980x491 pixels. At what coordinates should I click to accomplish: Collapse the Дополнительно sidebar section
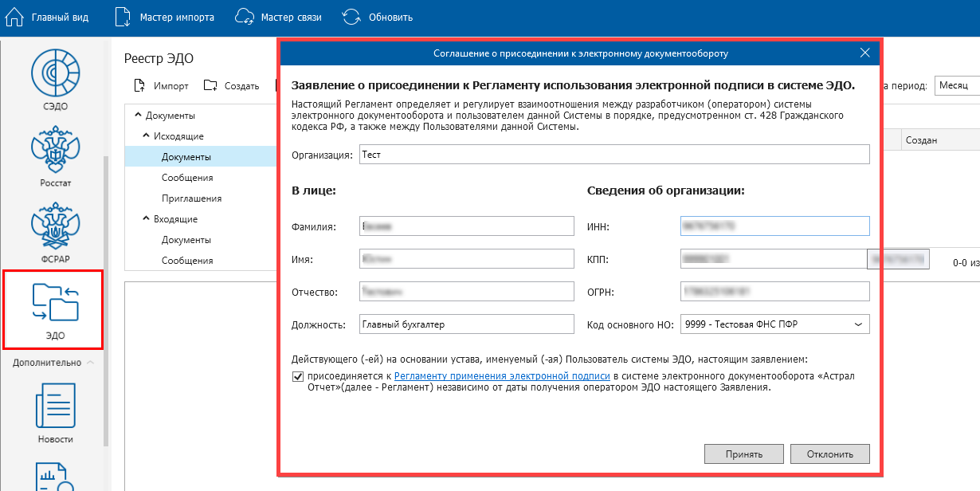[x=90, y=363]
